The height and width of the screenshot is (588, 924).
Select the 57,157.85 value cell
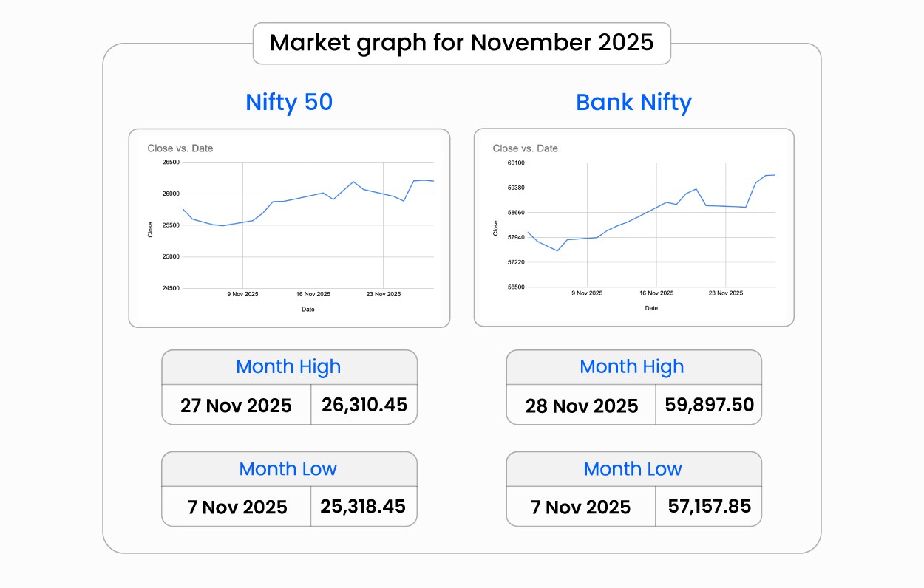[709, 507]
